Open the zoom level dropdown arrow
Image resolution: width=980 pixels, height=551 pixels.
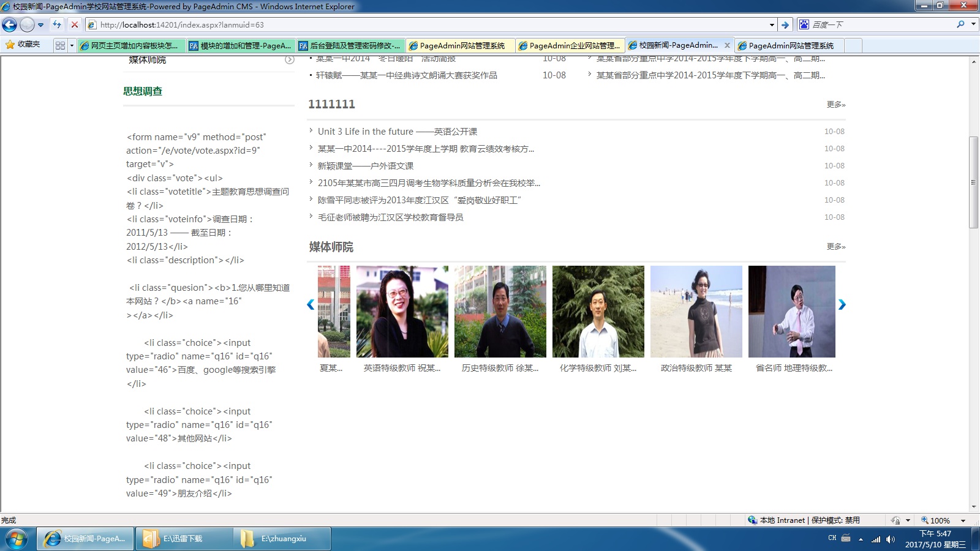[963, 520]
